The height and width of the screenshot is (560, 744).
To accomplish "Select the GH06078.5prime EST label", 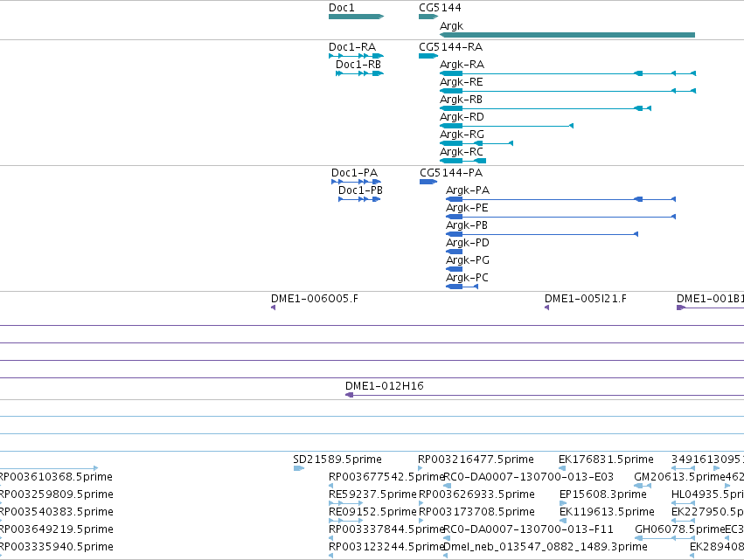I will click(x=680, y=529).
